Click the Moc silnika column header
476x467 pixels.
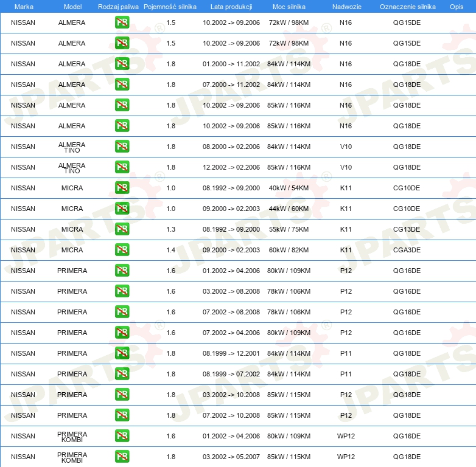click(x=289, y=7)
